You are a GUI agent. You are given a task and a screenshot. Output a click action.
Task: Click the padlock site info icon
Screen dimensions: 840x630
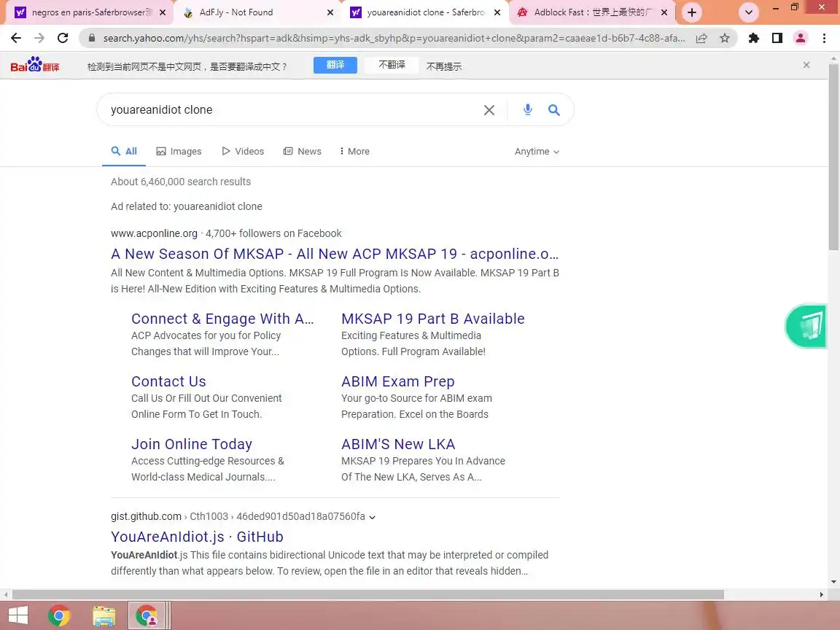coord(92,38)
